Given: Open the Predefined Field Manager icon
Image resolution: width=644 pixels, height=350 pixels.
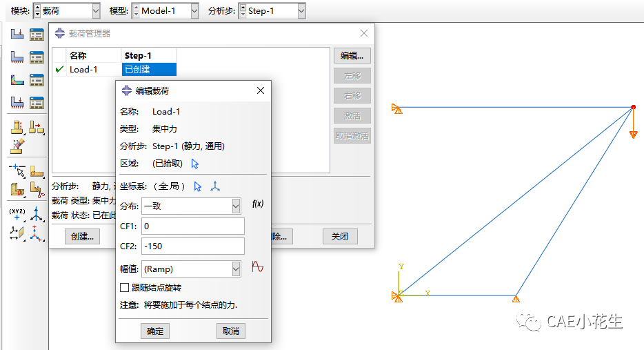Looking at the screenshot, I should [37, 79].
